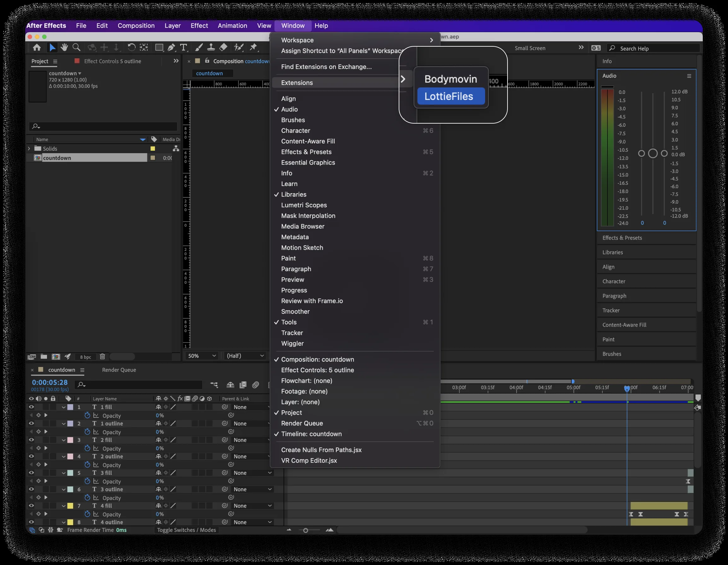Hide layer 2 fill via eye icon
The image size is (728, 565).
click(x=31, y=440)
